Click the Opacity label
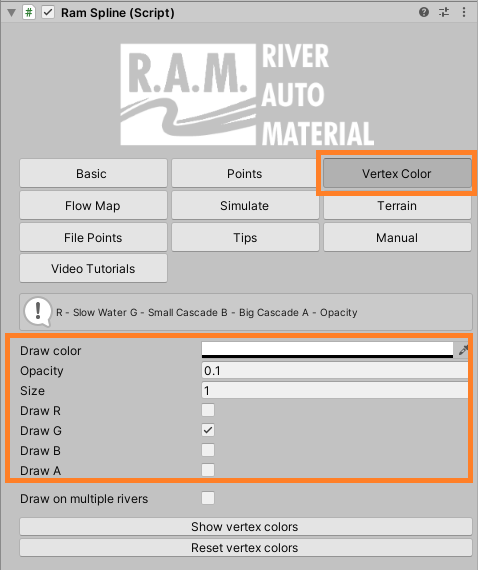 click(42, 371)
